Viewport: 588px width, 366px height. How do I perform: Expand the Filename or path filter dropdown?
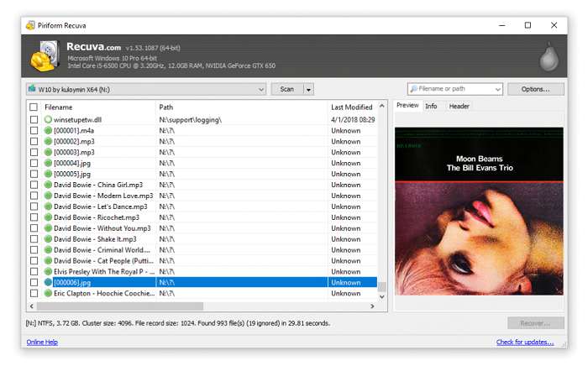497,89
